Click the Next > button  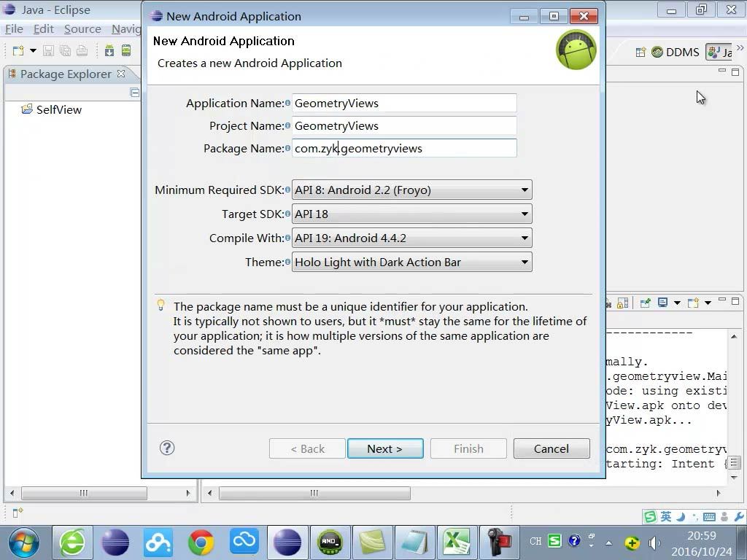point(385,448)
